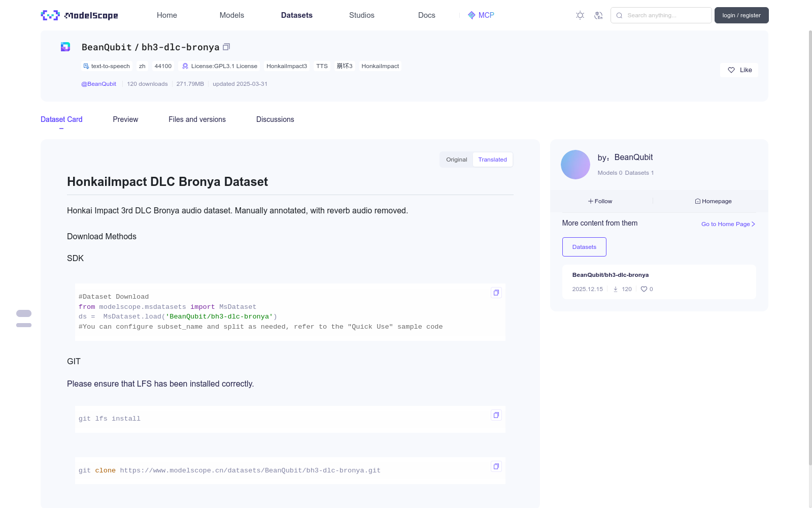Follow BeanQubit

tap(600, 201)
